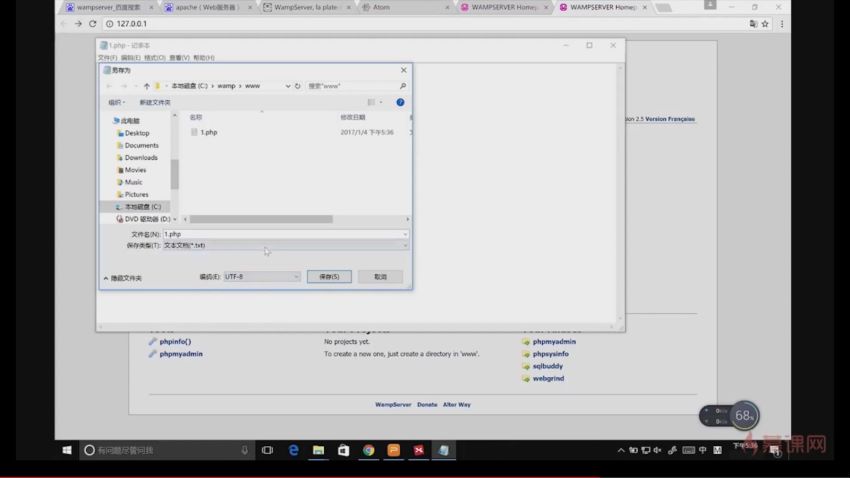The height and width of the screenshot is (478, 850).
Task: Switch to the first WAMPSERVER Homepage tab
Action: click(x=504, y=8)
